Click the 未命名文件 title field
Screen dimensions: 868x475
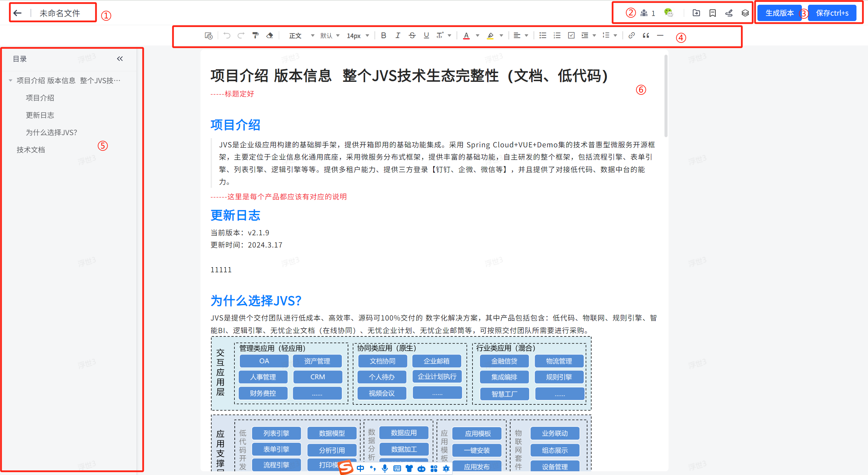60,13
